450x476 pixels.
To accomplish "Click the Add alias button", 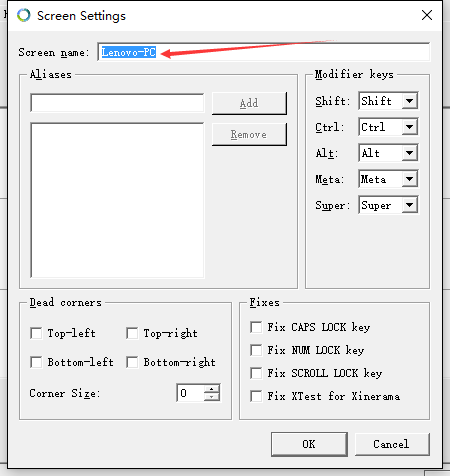I will tap(249, 103).
